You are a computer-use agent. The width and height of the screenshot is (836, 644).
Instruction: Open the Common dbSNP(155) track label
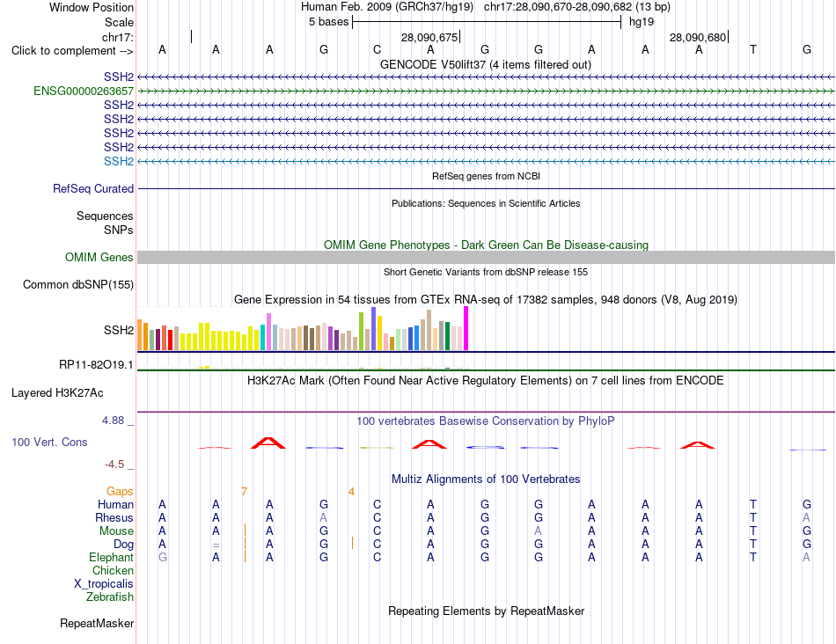[x=77, y=285]
